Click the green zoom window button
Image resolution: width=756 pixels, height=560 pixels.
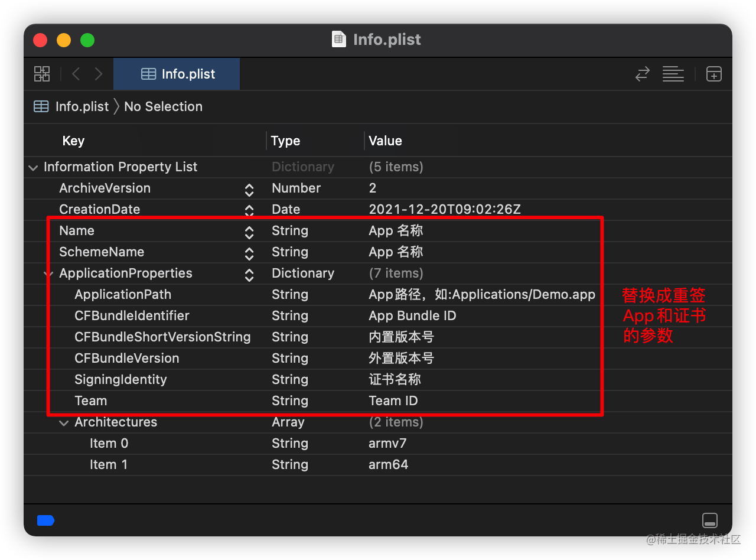click(x=87, y=40)
